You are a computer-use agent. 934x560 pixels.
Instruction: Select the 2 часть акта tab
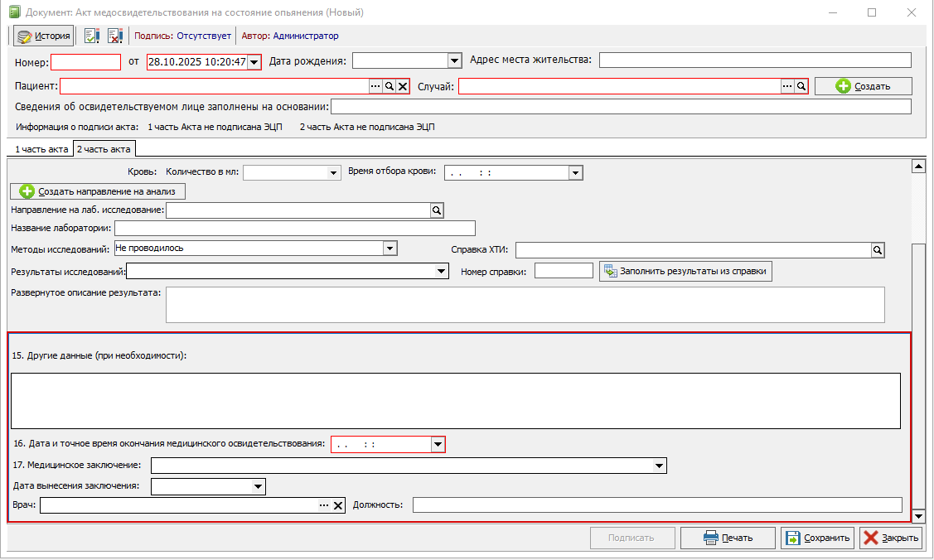point(104,149)
